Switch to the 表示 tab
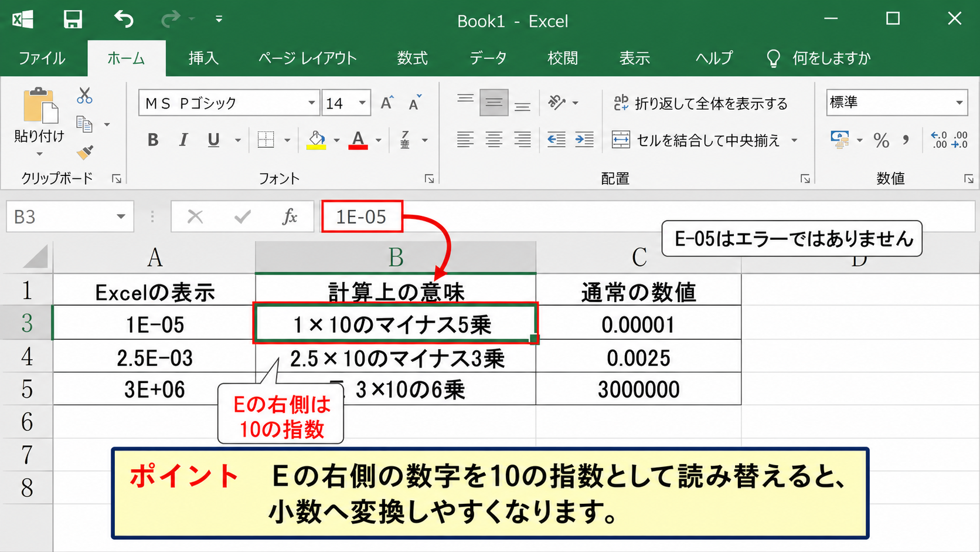The width and height of the screenshot is (980, 552). coord(635,58)
